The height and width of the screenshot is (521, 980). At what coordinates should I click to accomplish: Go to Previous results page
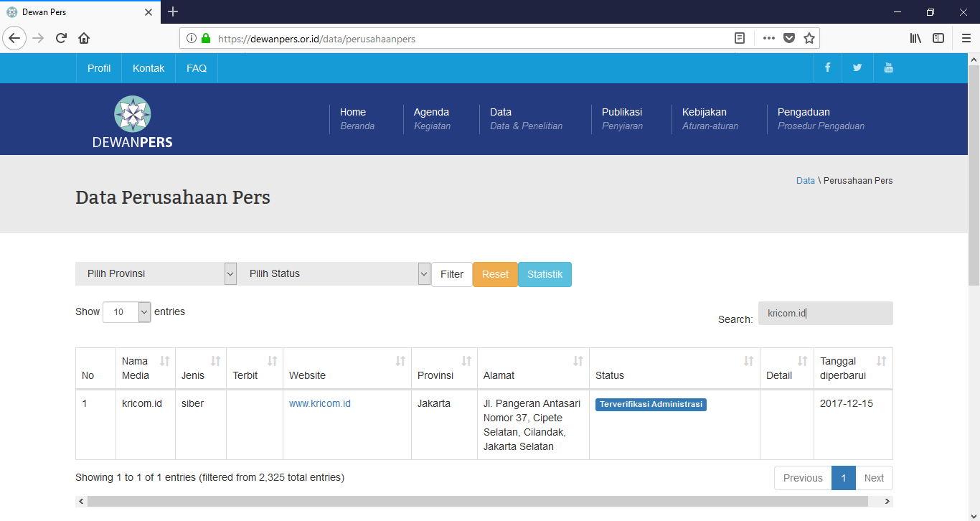click(803, 478)
